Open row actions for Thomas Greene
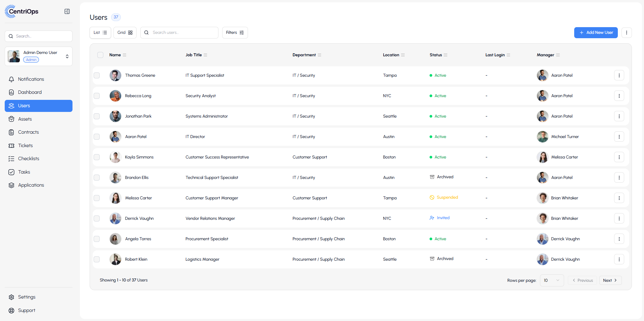 coord(619,75)
